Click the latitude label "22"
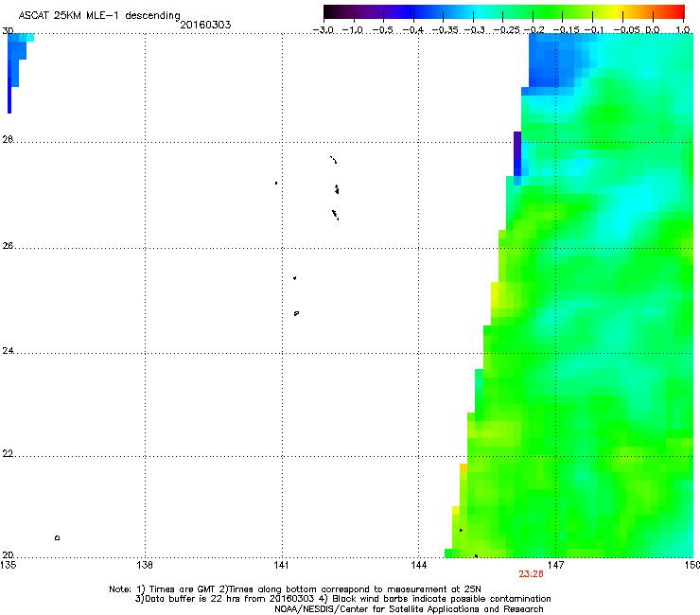Screen dimensions: 700x615 8,454
